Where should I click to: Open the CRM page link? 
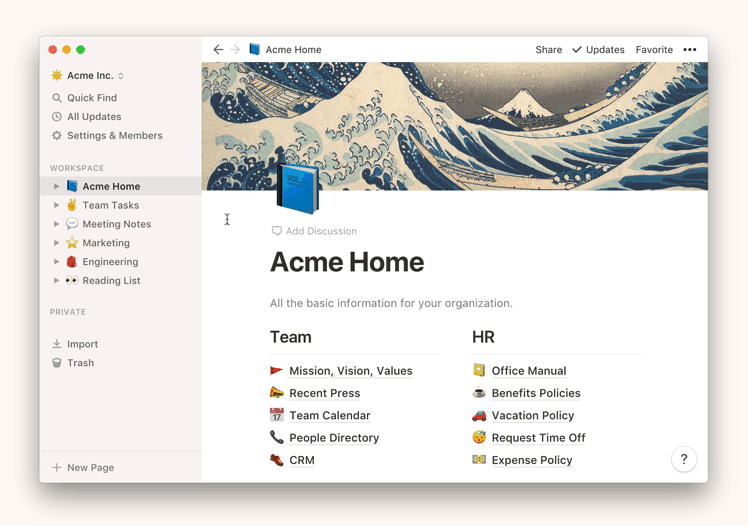pos(301,460)
